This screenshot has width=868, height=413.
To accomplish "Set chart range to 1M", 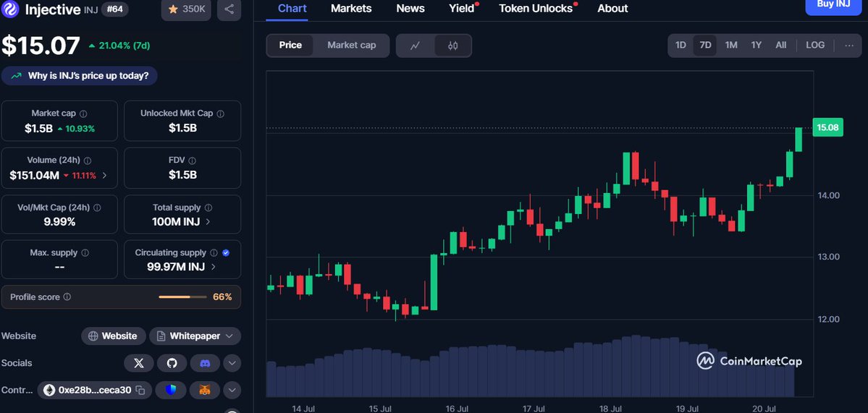I will [x=731, y=46].
